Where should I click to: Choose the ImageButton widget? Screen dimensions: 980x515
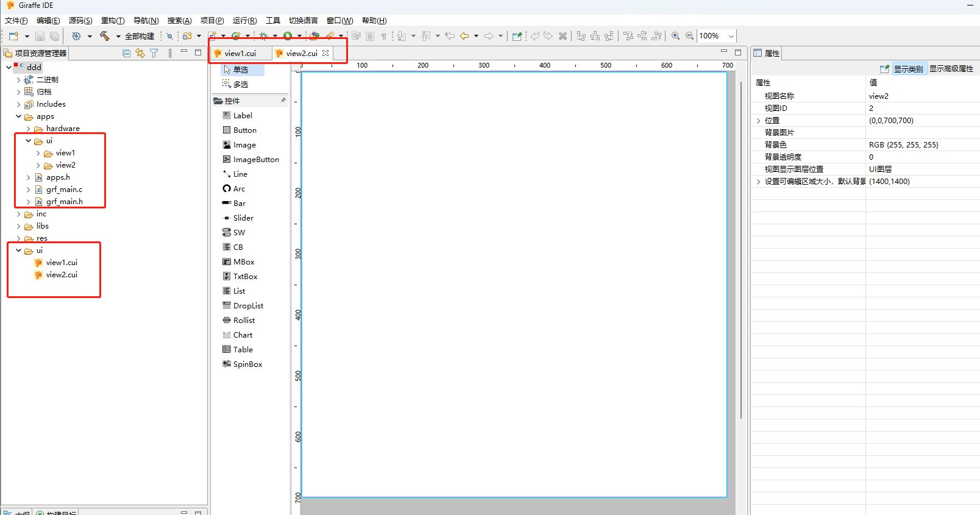click(256, 160)
